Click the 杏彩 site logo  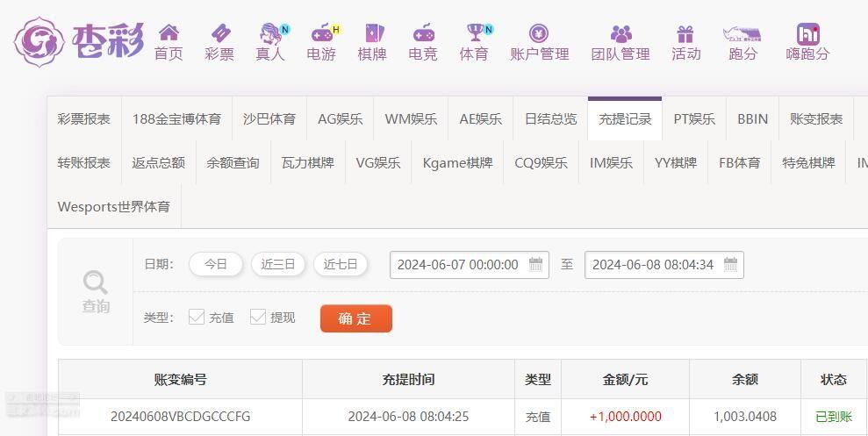pyautogui.click(x=79, y=41)
